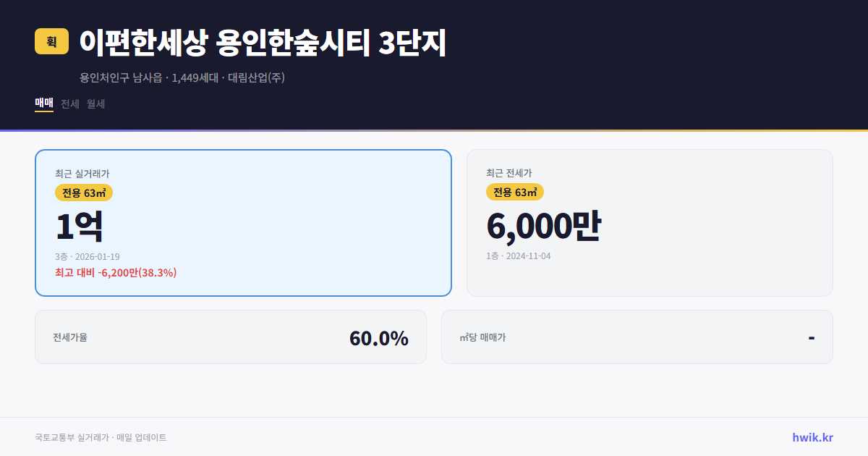
Task: Select the 3층 · 2026-01-19 transaction date
Action: pyautogui.click(x=87, y=256)
